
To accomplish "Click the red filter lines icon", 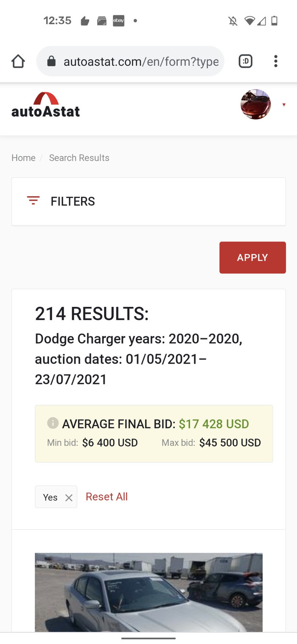I will tap(33, 201).
